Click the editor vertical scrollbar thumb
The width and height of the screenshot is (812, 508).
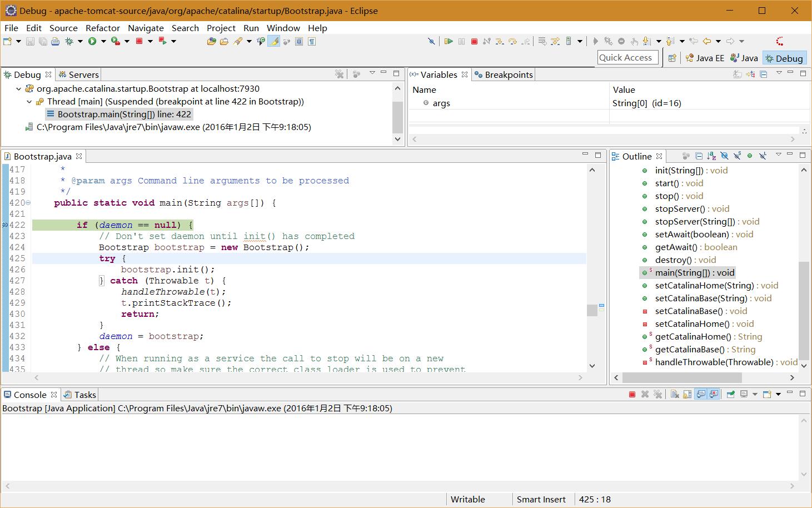click(592, 310)
